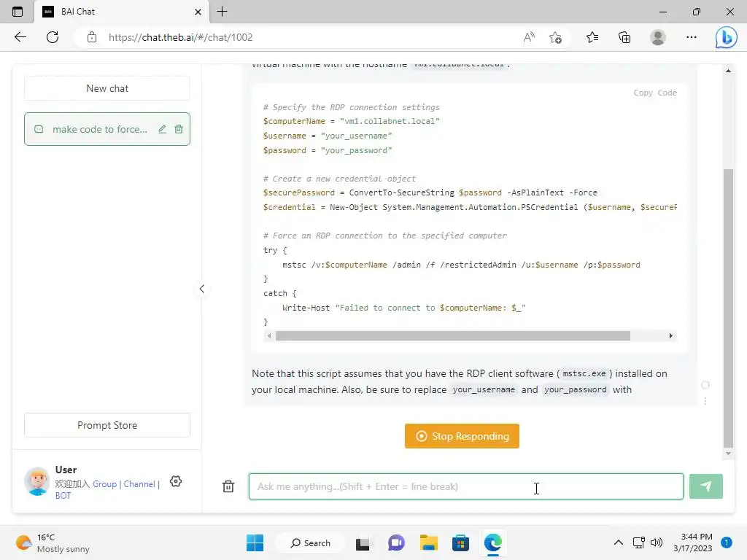Open File Explorer from taskbar
Viewport: 747px width, 560px height.
pyautogui.click(x=428, y=542)
